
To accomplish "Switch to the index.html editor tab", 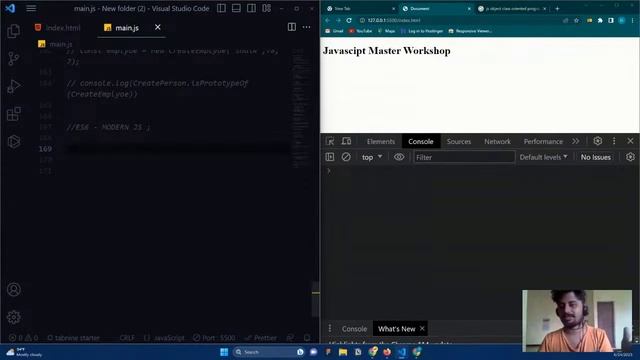I will click(x=58, y=28).
